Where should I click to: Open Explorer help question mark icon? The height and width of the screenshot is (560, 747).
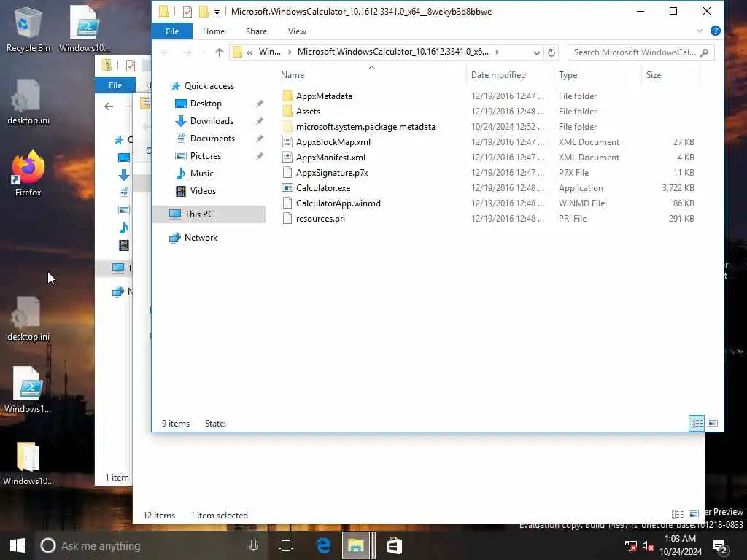715,31
